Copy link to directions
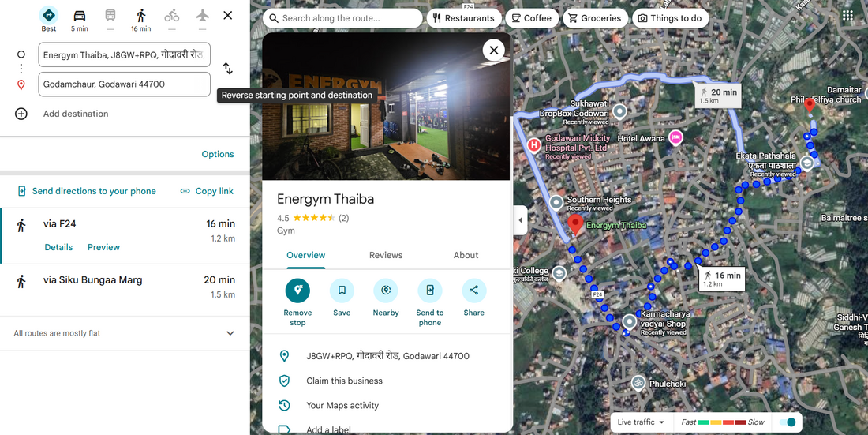The width and height of the screenshot is (868, 435). [207, 191]
